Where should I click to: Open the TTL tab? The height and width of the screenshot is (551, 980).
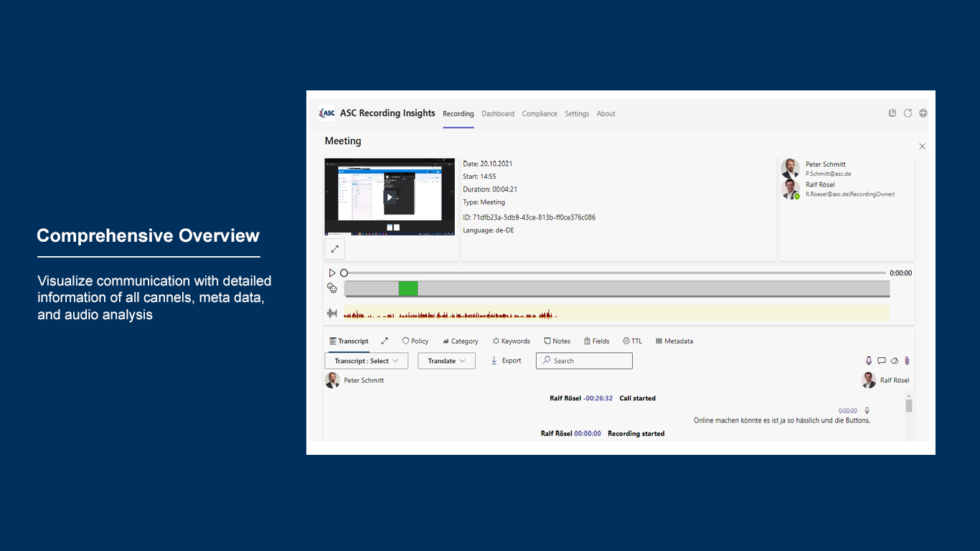tap(633, 341)
